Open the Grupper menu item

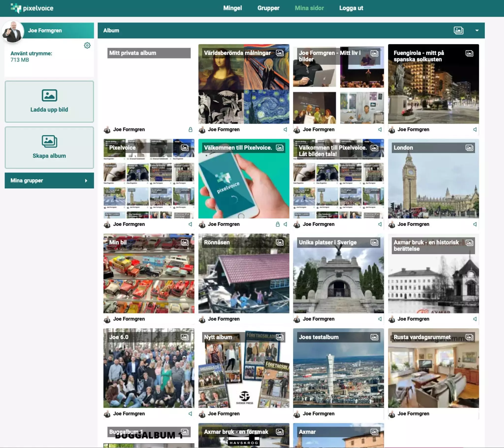tap(268, 8)
